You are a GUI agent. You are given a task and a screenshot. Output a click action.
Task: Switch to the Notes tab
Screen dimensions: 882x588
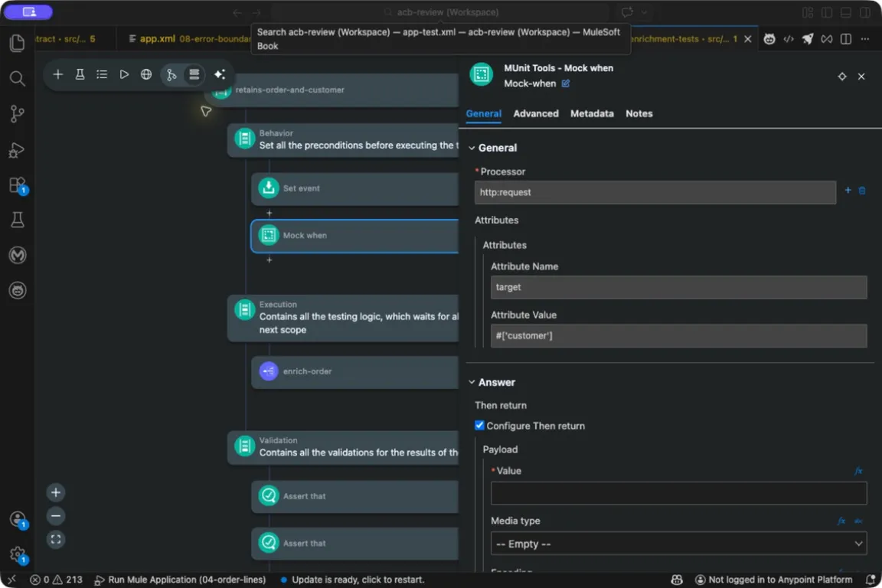click(639, 113)
